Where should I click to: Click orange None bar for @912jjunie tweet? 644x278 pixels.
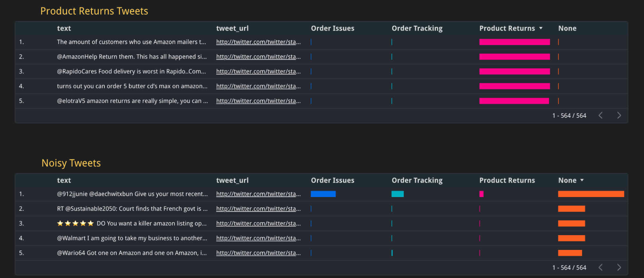pos(591,194)
